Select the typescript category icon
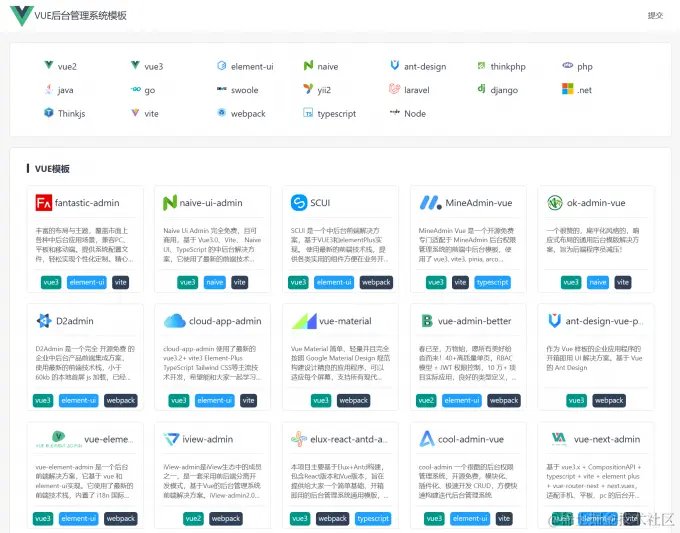This screenshot has height=533, width=680. [308, 113]
